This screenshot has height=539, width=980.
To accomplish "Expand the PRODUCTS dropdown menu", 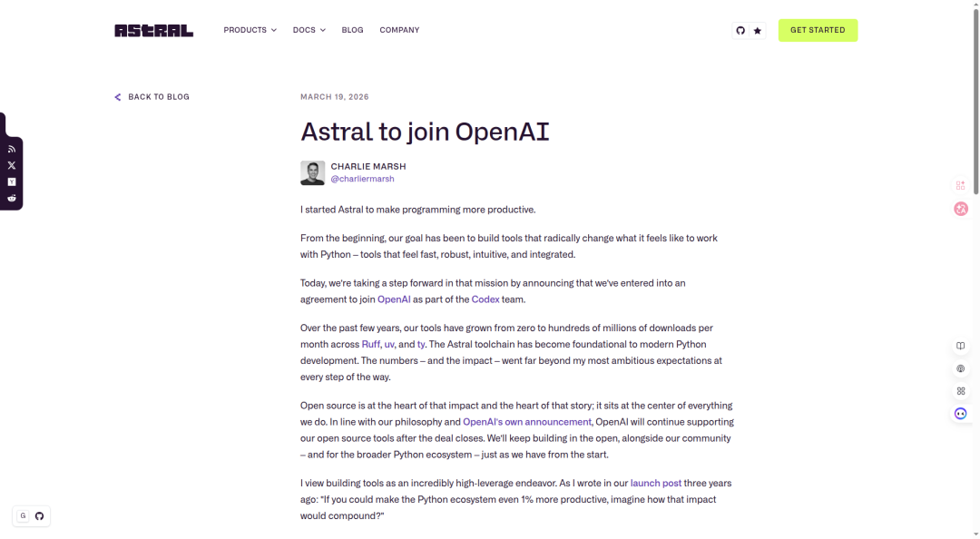I will pyautogui.click(x=250, y=29).
